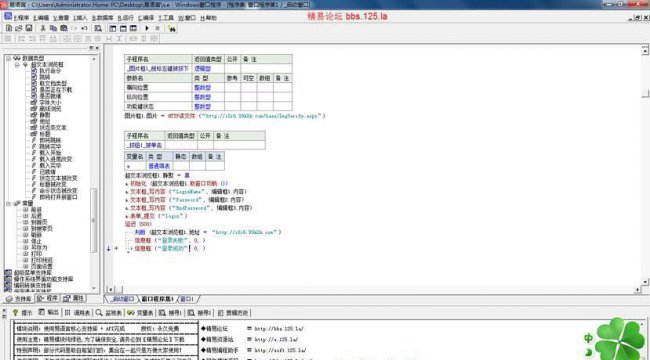This screenshot has width=650, height=360.
Task: Click the Copy toolbar icon
Action: point(53,28)
